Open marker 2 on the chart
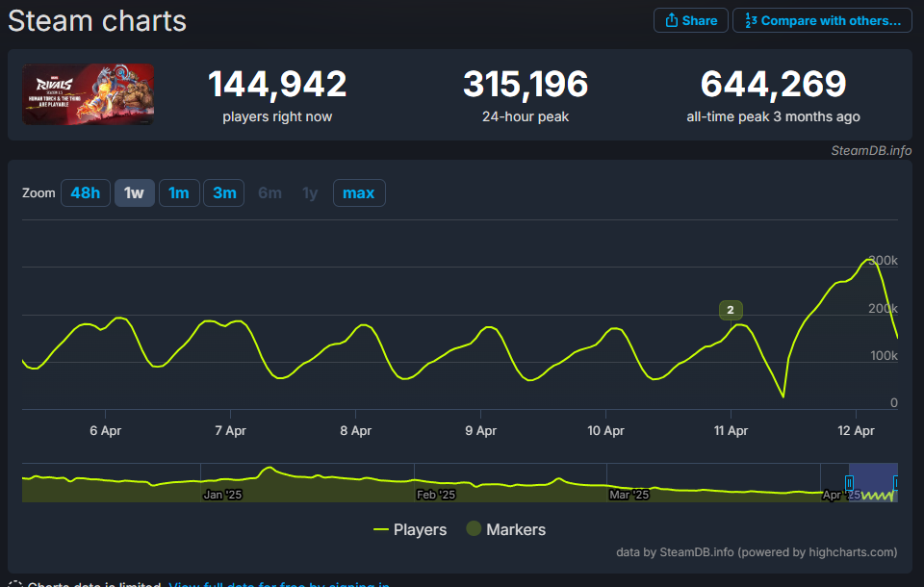Viewport: 924px width, 587px height. [731, 310]
